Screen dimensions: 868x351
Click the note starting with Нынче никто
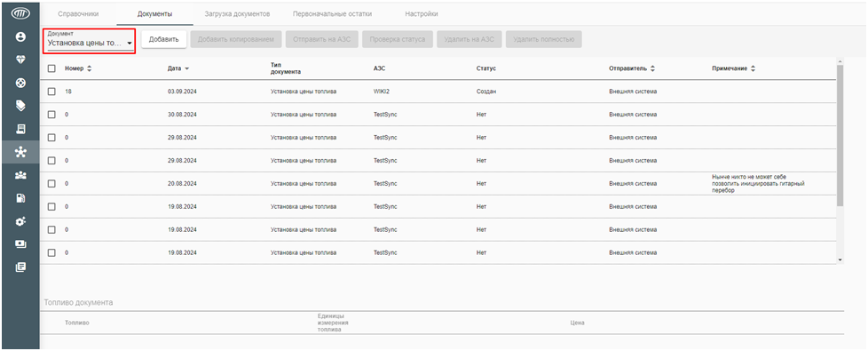point(758,184)
